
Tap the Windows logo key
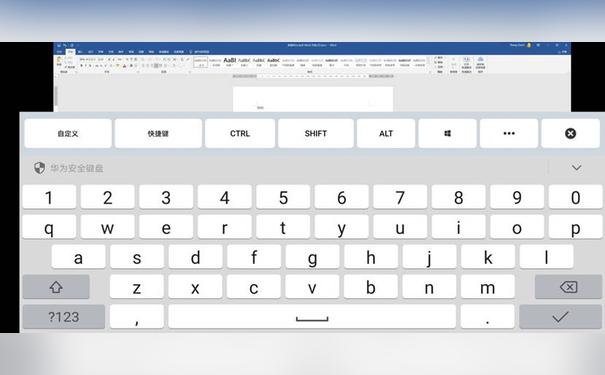pyautogui.click(x=447, y=133)
